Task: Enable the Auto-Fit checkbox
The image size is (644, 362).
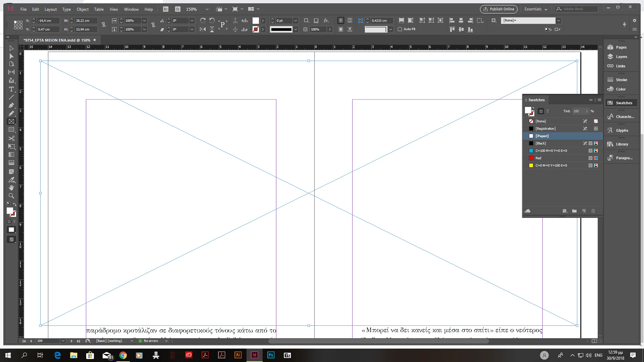Action: (x=400, y=29)
